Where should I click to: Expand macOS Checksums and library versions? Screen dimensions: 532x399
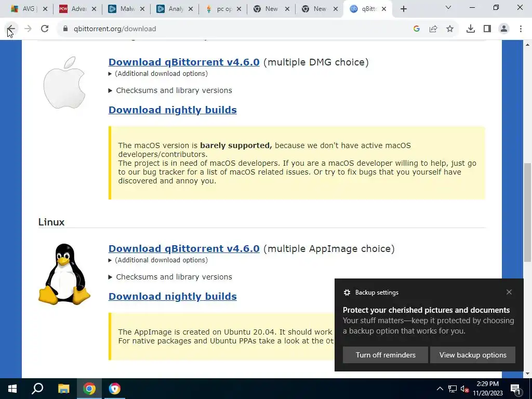coord(170,90)
